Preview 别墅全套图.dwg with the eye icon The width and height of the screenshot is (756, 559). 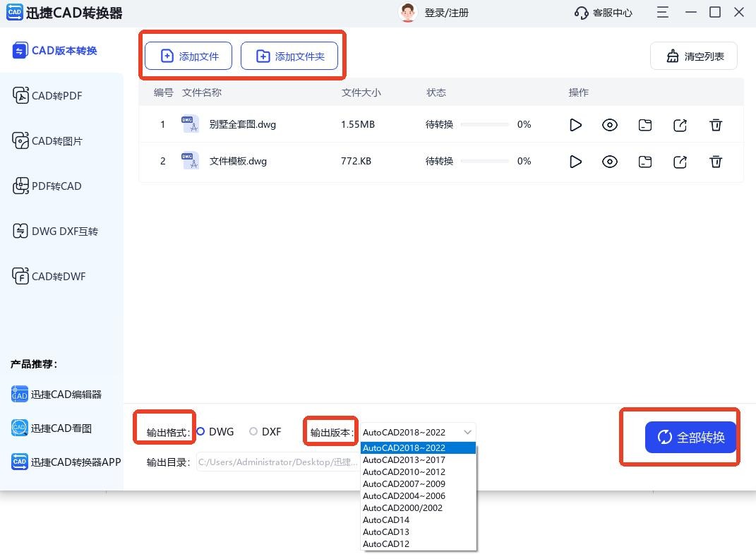click(610, 125)
